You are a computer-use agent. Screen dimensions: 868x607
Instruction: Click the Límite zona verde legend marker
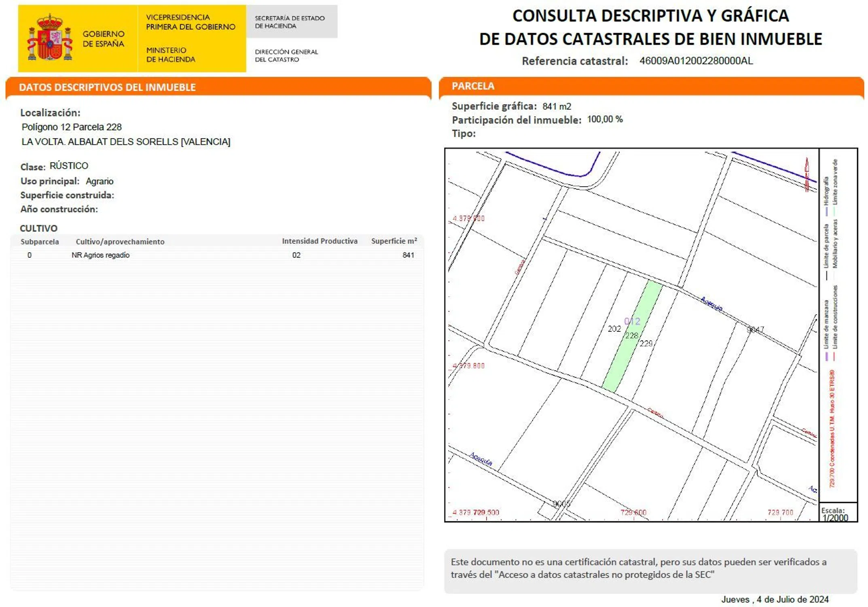834,211
